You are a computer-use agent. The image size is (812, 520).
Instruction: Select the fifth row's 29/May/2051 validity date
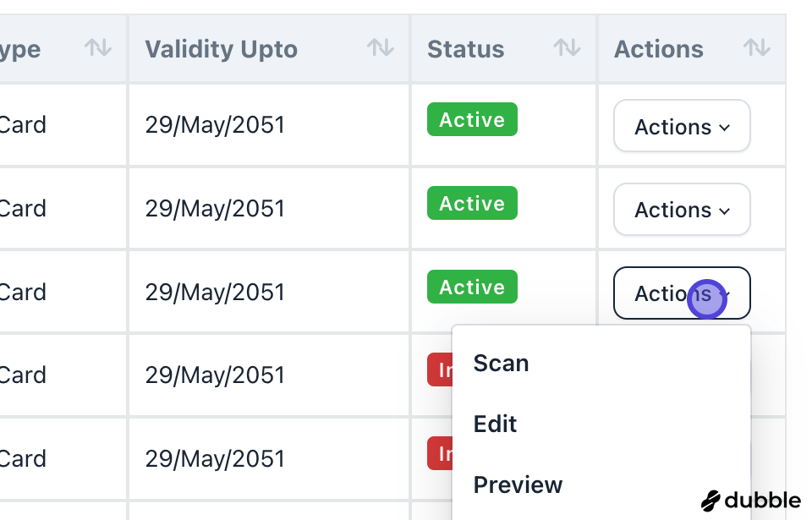(215, 459)
